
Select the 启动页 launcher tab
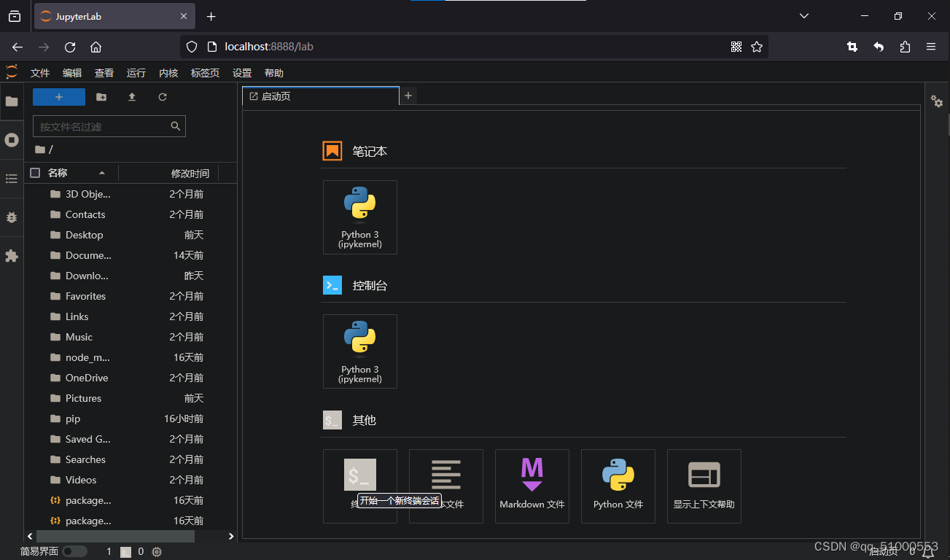321,96
